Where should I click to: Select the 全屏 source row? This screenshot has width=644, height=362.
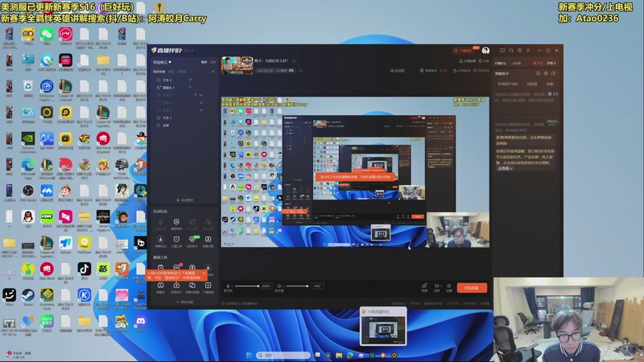[x=185, y=125]
